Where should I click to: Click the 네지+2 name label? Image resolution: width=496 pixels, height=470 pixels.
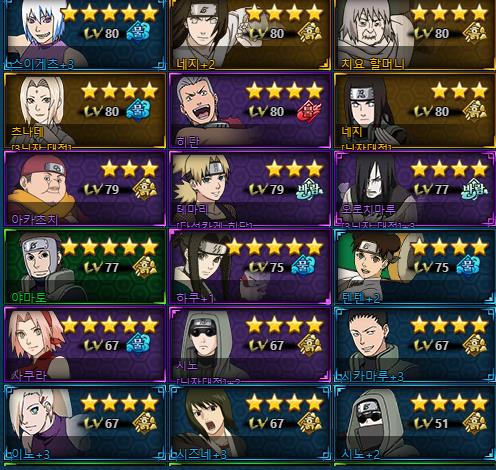click(x=196, y=63)
